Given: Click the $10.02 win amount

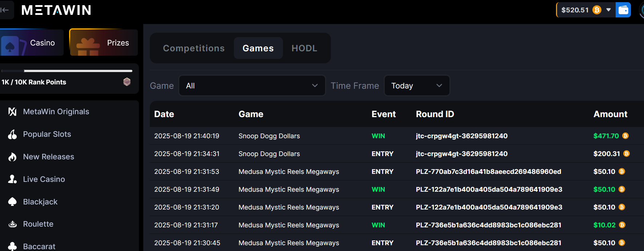Looking at the screenshot, I should pos(604,225).
